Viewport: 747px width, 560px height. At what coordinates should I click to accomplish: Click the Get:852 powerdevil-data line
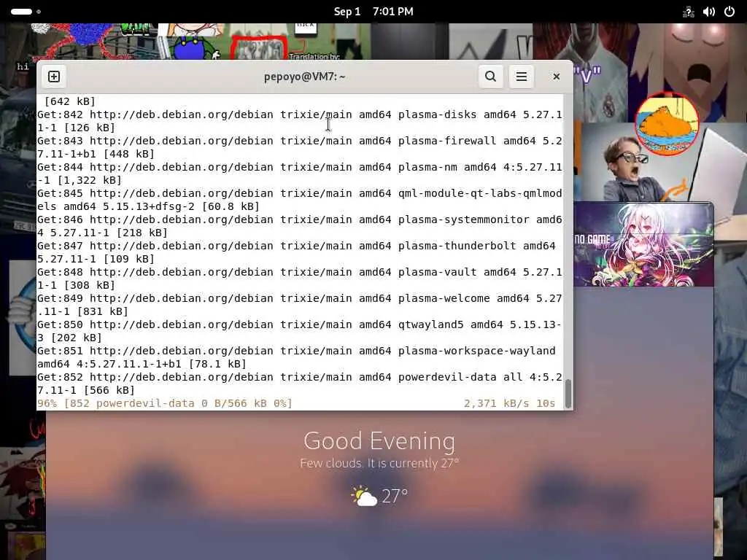pyautogui.click(x=300, y=383)
